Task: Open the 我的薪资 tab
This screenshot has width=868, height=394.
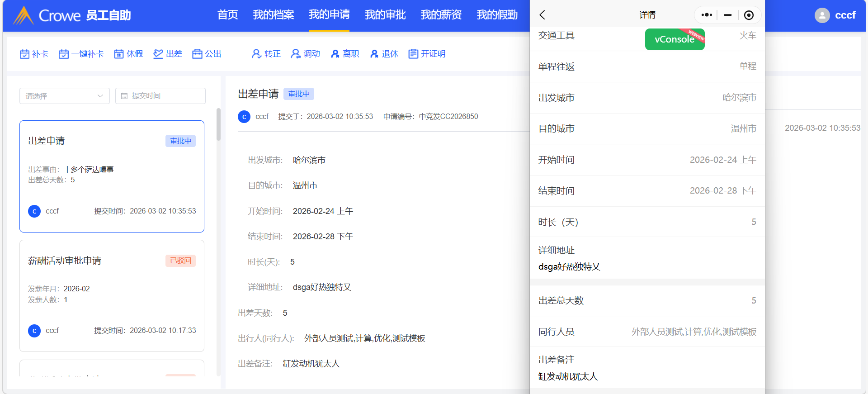Action: [x=441, y=15]
